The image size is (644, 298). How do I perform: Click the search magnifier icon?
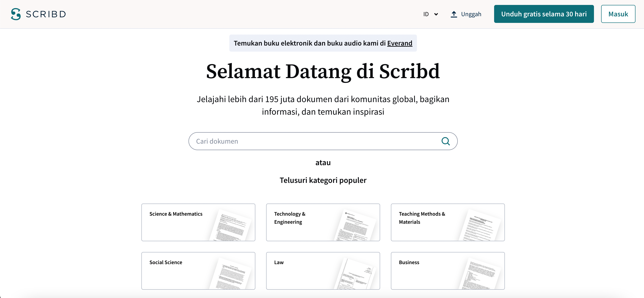pyautogui.click(x=446, y=141)
